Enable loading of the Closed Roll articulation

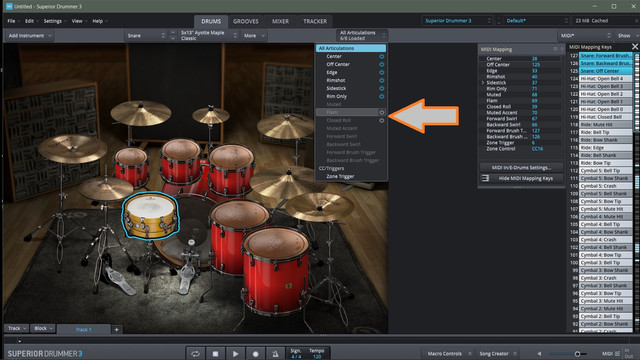tap(382, 120)
